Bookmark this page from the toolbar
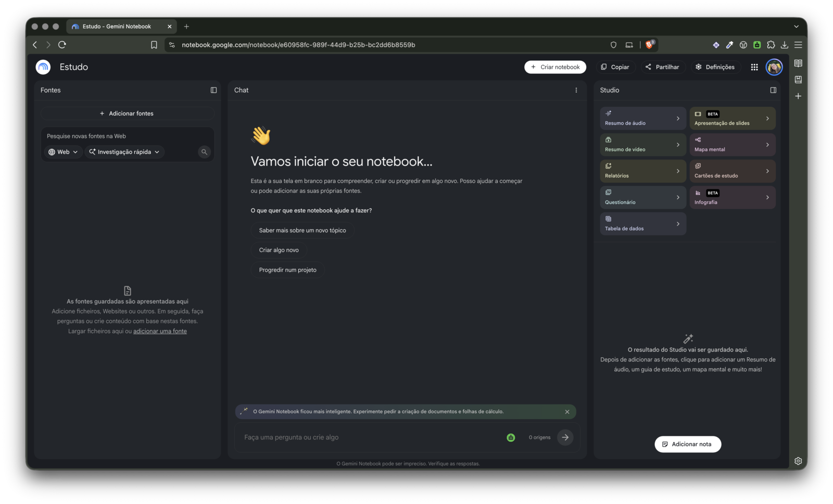Image resolution: width=833 pixels, height=504 pixels. click(x=154, y=45)
